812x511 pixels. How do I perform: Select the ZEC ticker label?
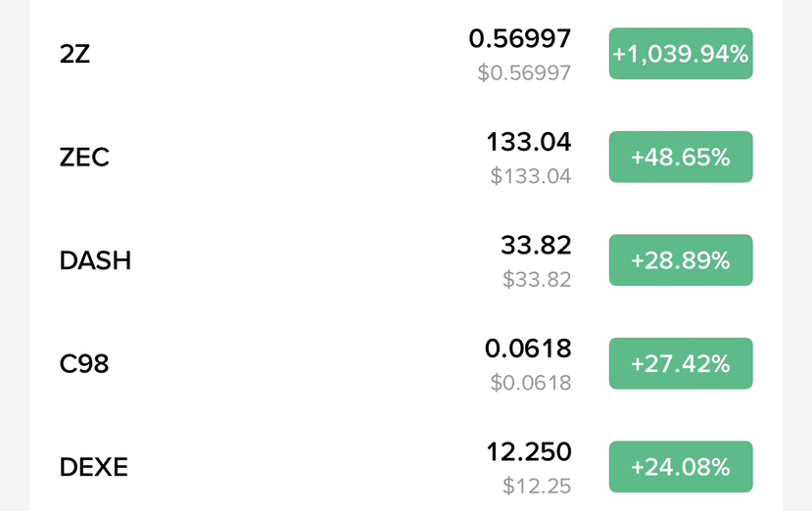[84, 157]
